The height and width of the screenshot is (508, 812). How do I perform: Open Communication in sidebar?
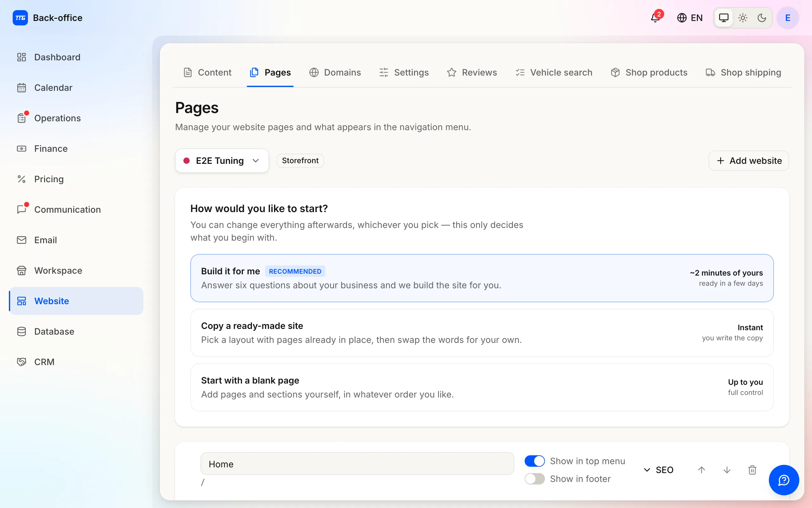[x=76, y=210]
